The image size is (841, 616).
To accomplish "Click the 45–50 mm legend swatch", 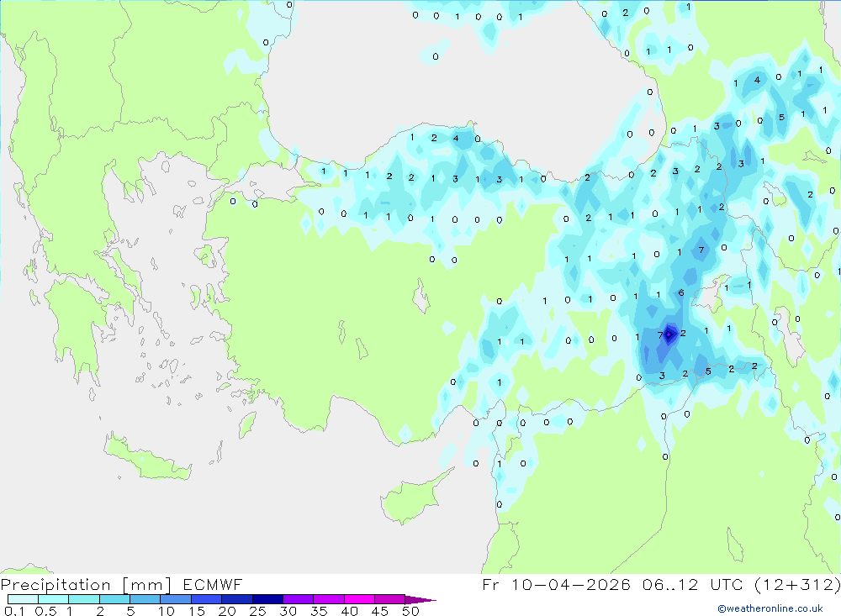I will [390, 599].
